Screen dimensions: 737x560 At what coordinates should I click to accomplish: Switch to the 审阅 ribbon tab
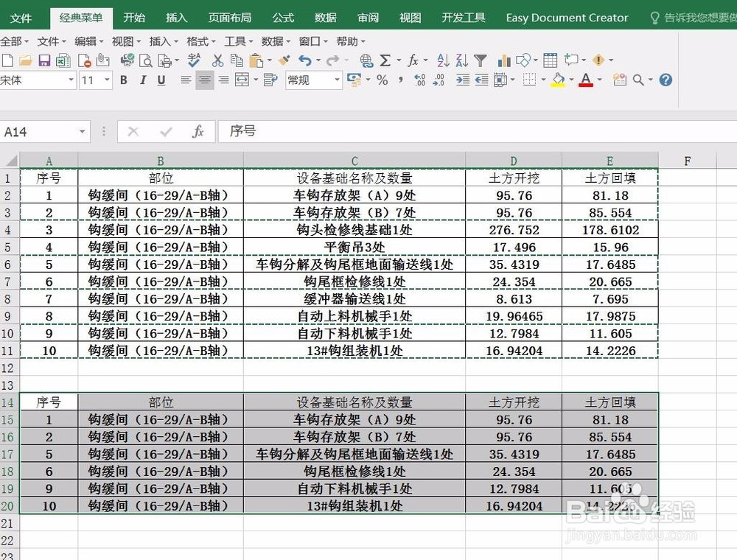pyautogui.click(x=368, y=18)
